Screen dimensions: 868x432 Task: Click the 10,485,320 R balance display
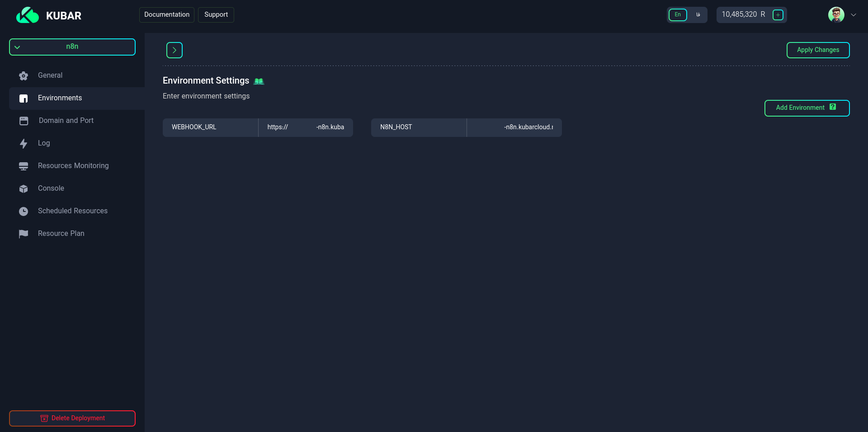[x=743, y=15]
